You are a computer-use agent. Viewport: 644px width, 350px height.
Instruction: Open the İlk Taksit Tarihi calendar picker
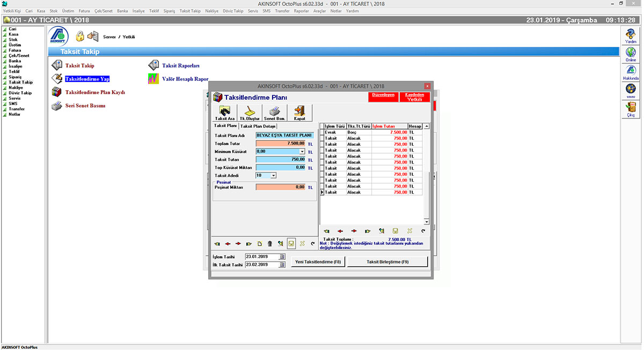282,265
